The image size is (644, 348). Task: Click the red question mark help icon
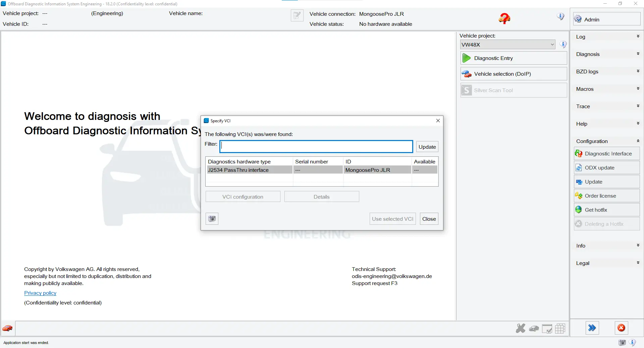[504, 19]
